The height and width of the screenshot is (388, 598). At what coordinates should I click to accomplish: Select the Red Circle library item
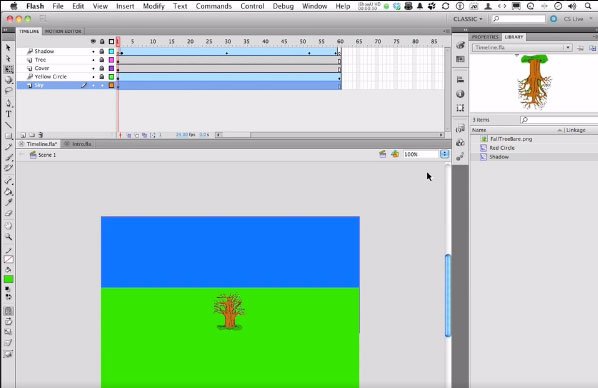[502, 148]
